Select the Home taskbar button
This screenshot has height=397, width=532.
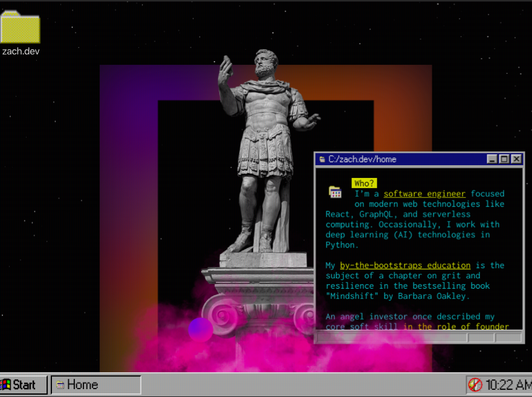[96, 385]
